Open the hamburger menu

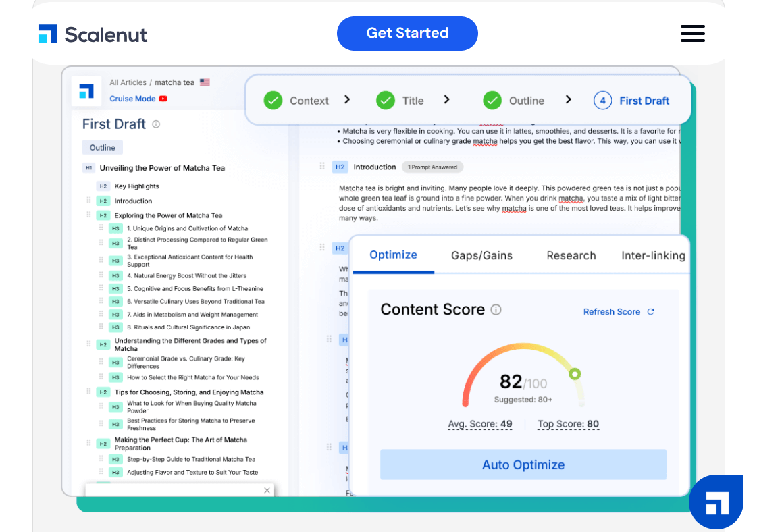click(692, 33)
